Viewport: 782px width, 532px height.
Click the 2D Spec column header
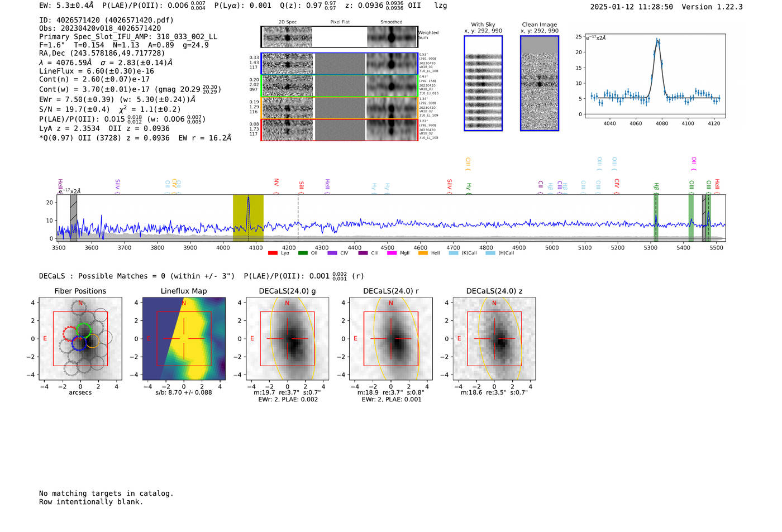[288, 22]
